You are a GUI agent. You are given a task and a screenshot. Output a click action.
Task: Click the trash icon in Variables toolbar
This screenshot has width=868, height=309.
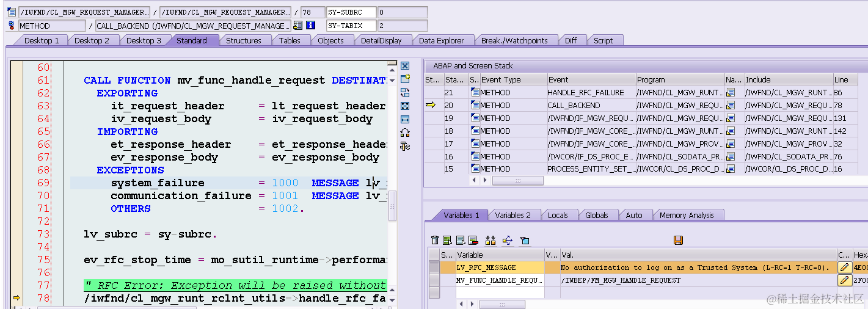click(435, 241)
